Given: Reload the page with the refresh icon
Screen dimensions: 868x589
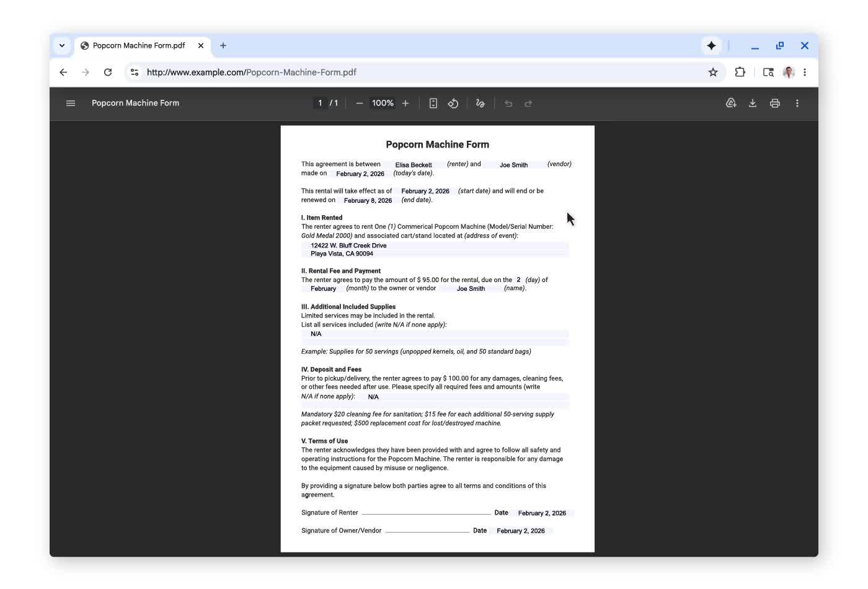Looking at the screenshot, I should (x=108, y=72).
